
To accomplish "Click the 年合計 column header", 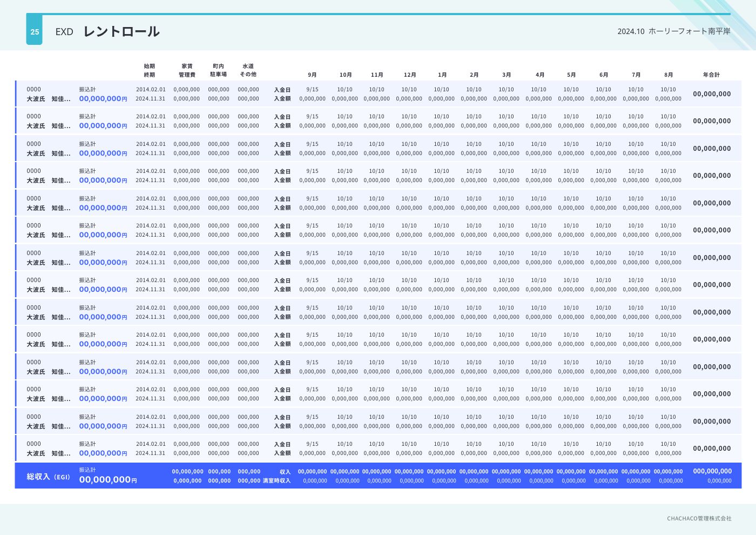I will click(711, 75).
